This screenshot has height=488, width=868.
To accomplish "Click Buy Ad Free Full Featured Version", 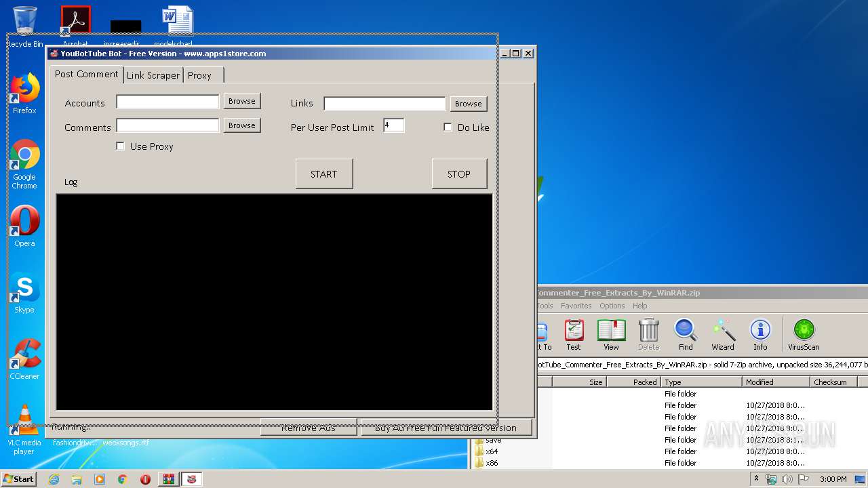I will point(446,428).
